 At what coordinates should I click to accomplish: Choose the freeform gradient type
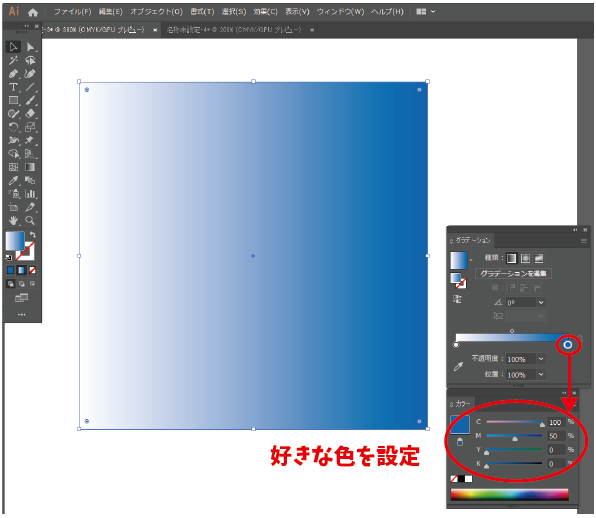click(x=539, y=258)
